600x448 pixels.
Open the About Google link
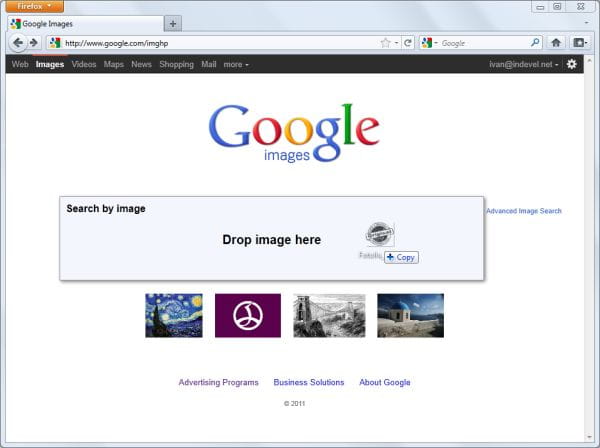tap(385, 382)
